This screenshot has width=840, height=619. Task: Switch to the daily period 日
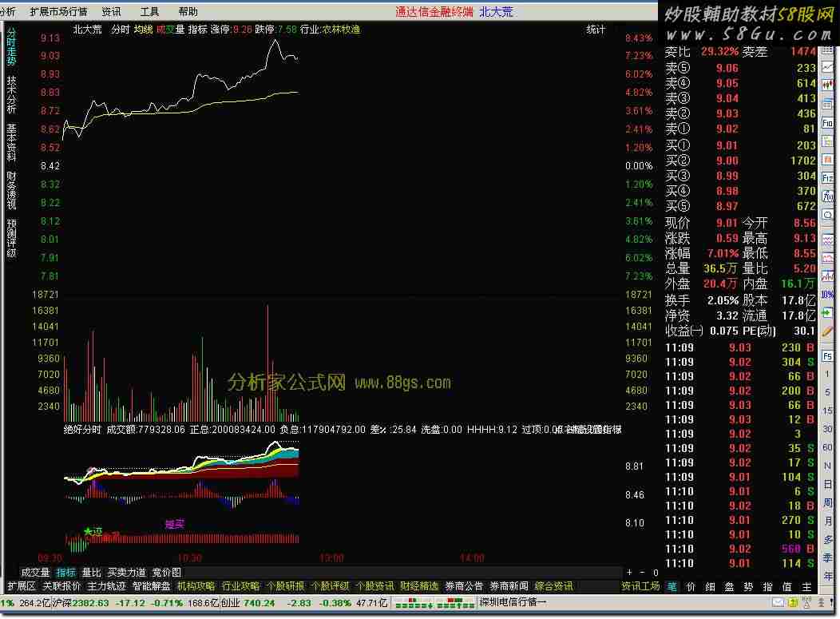(x=828, y=484)
